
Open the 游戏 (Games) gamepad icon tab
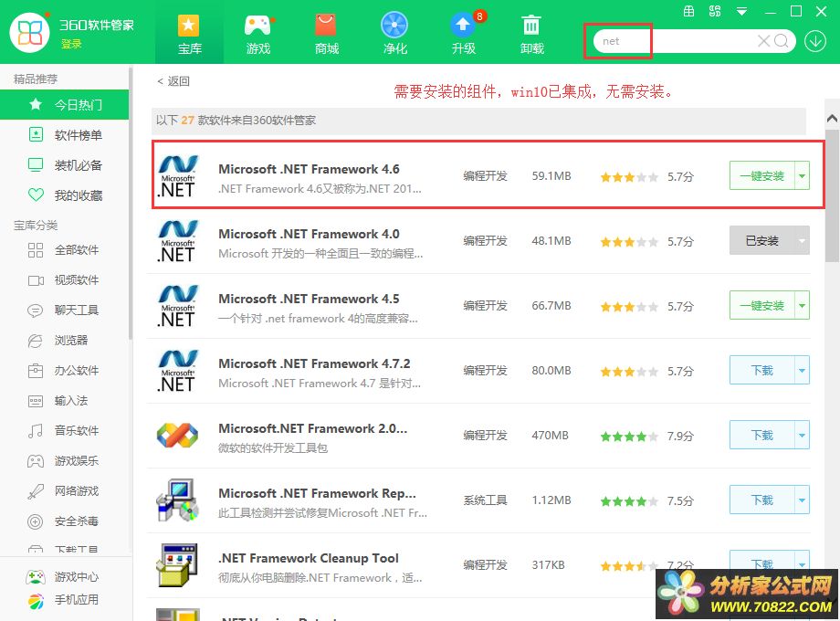pos(258,33)
